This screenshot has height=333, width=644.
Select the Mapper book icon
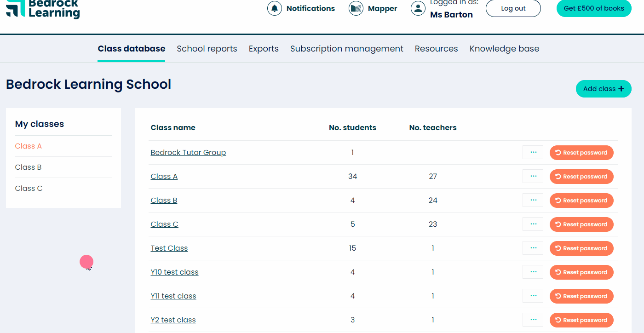point(356,8)
